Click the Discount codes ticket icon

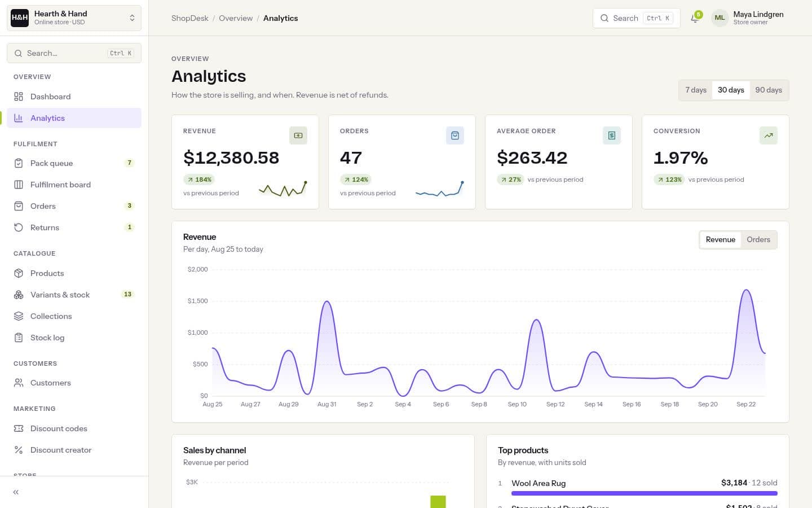pyautogui.click(x=19, y=428)
